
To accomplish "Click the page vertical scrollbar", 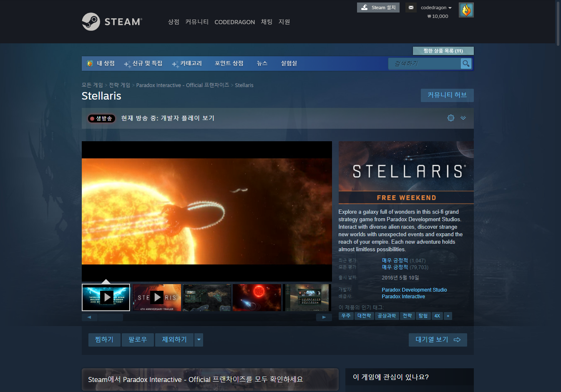I will (558, 23).
